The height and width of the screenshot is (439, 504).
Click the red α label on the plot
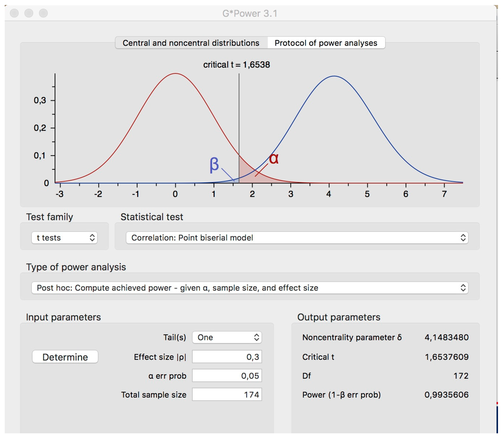(274, 159)
